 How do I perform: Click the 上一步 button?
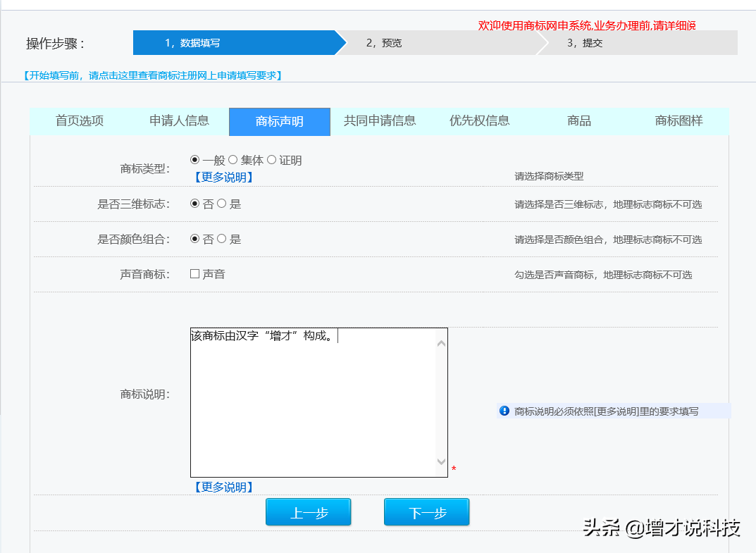[x=308, y=512]
